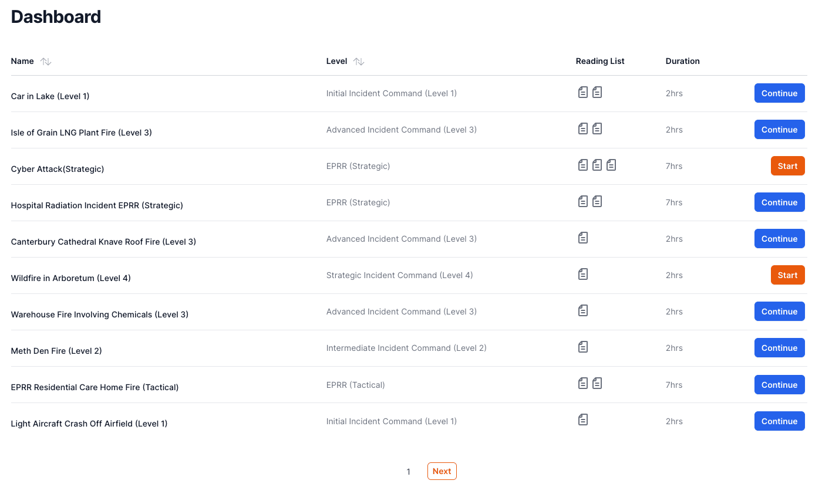
Task: Open first reading document for Car in Lake
Action: pos(583,92)
